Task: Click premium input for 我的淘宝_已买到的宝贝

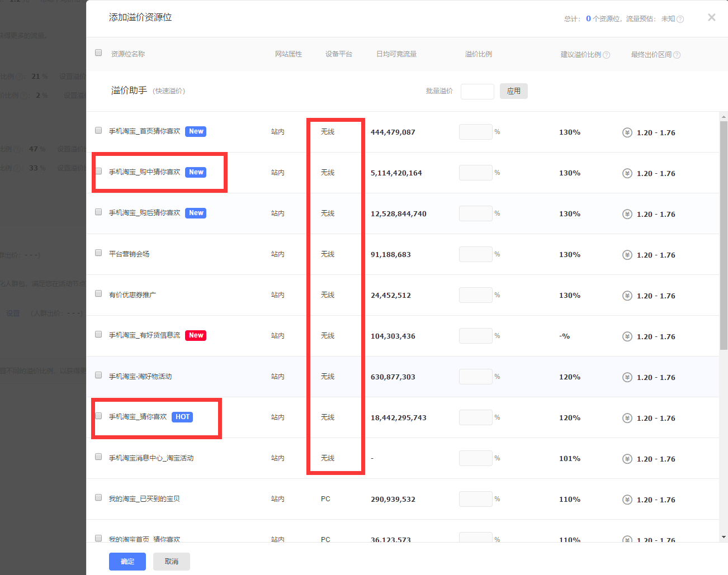Action: 476,499
